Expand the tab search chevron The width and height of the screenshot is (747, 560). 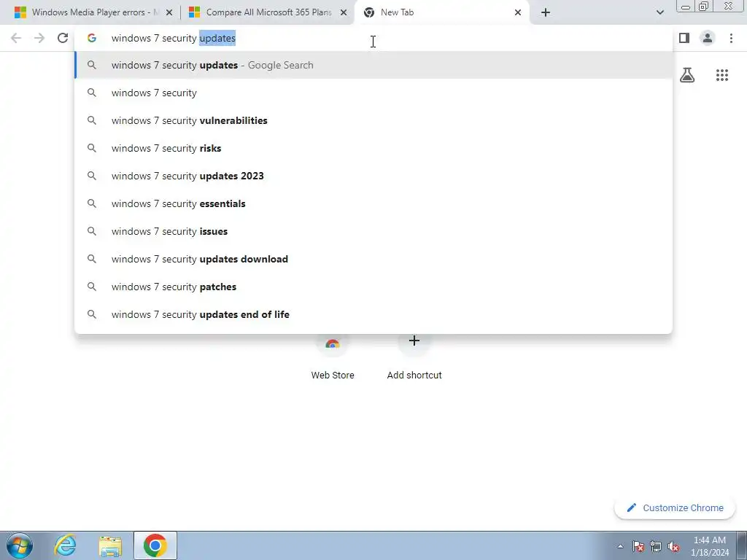coord(659,12)
